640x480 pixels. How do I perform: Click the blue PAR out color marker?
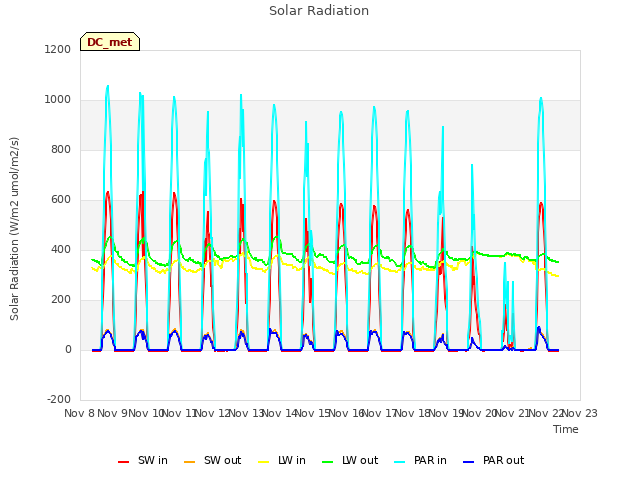point(469,462)
